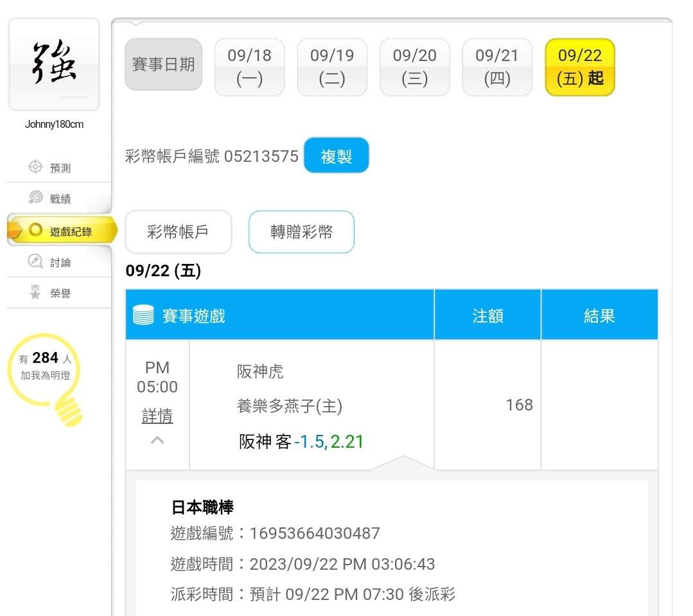
Task: Open the 戰績 sidebar menu item
Action: click(59, 198)
